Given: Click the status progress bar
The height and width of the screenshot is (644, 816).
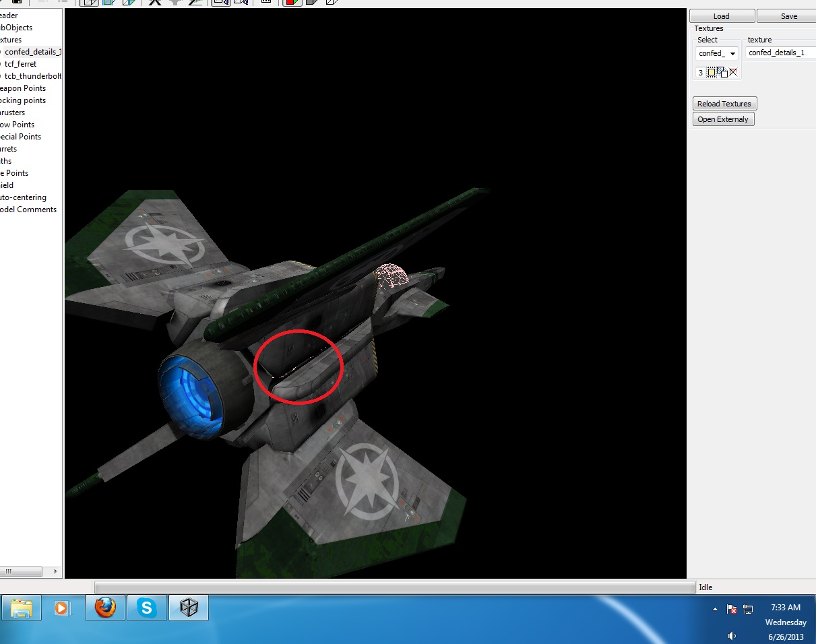Looking at the screenshot, I should pyautogui.click(x=395, y=587).
